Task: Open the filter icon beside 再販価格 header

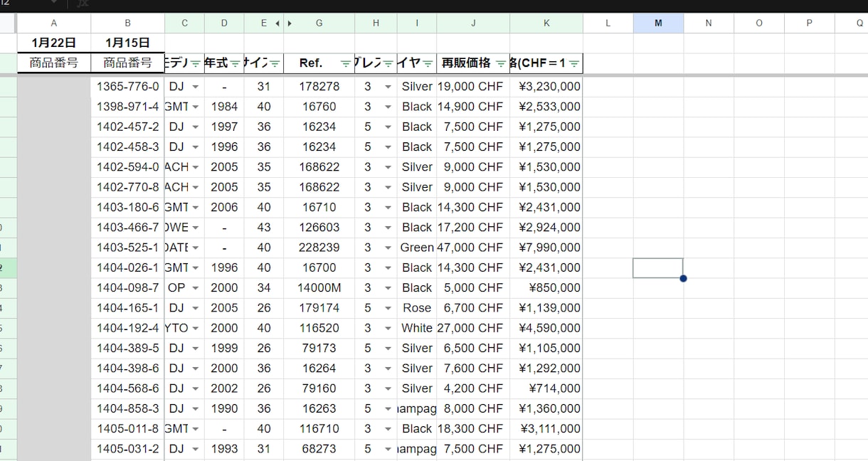Action: coord(501,63)
